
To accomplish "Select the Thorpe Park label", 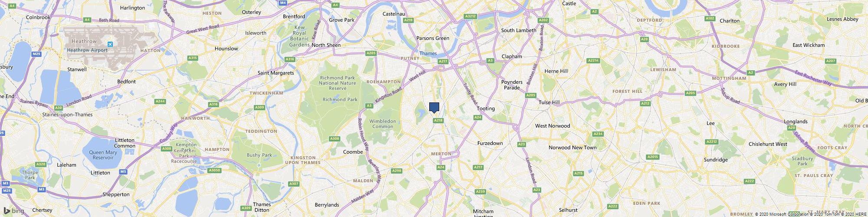I will tap(30, 175).
